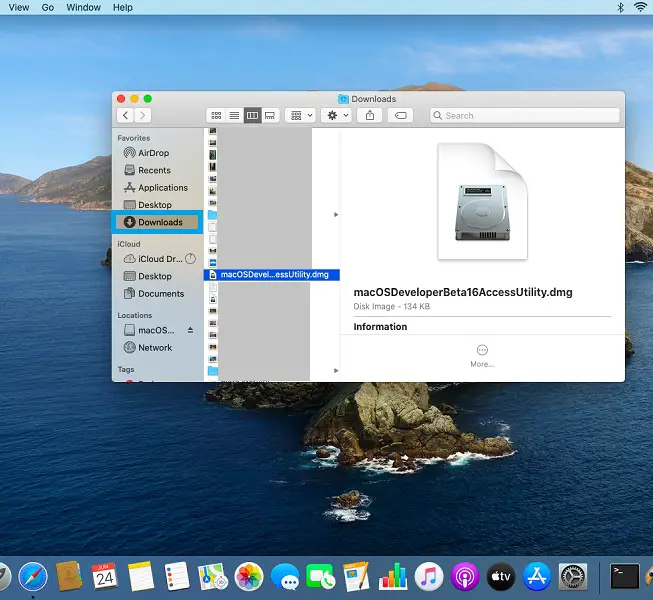Open the gear Action menu

[x=336, y=115]
